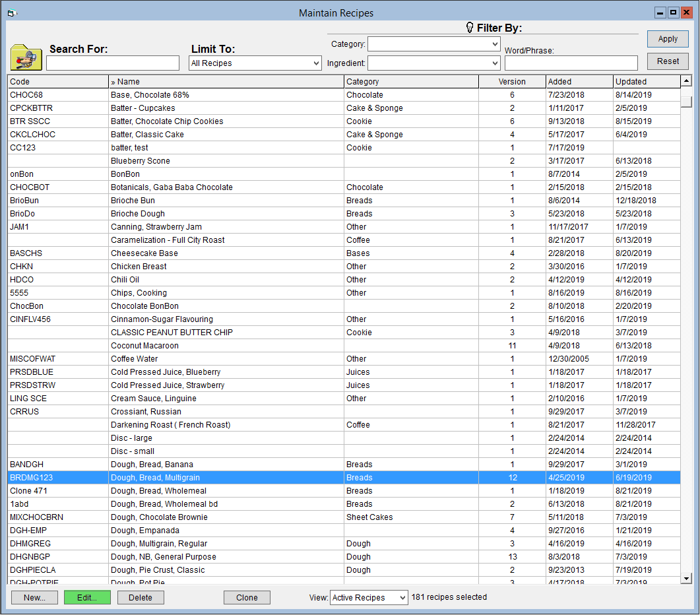Click the app icon in title bar
Screen dimensions: 700x615
tap(12, 13)
